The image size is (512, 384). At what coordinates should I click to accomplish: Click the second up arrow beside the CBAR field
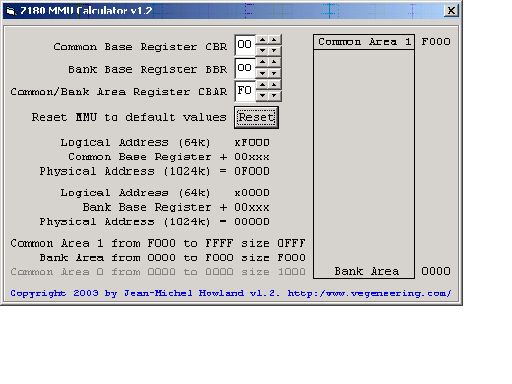[x=274, y=85]
